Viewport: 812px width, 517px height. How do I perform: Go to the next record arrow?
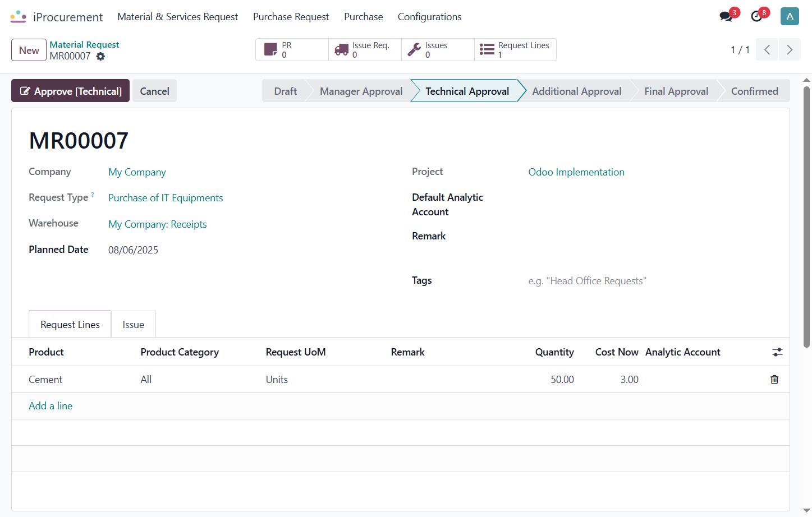(x=790, y=49)
